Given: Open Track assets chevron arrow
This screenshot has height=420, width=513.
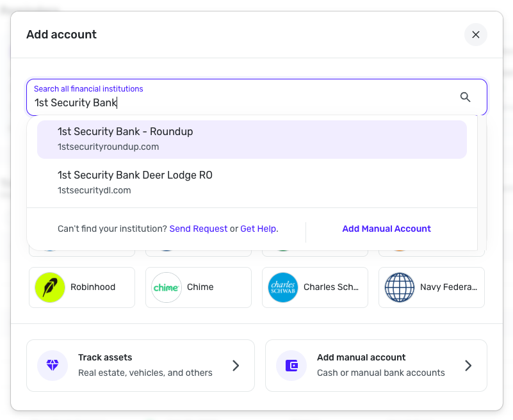Looking at the screenshot, I should pyautogui.click(x=236, y=366).
